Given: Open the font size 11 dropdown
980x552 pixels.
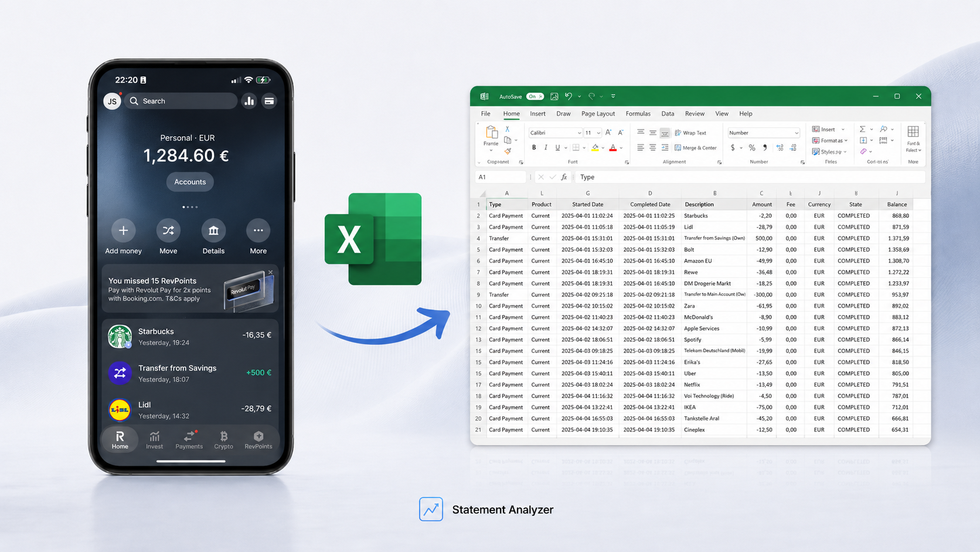Looking at the screenshot, I should tap(593, 133).
